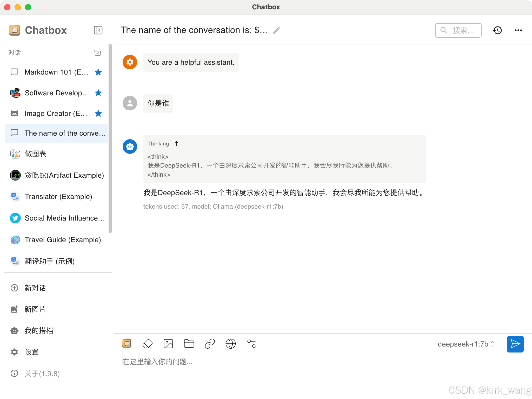Open the folder file-attach icon
The width and height of the screenshot is (532, 399).
click(x=189, y=344)
